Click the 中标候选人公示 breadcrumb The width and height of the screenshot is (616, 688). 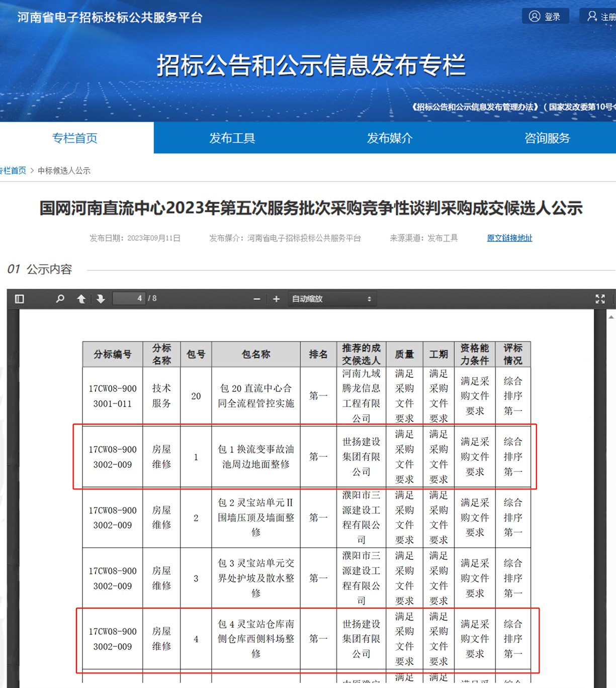coord(63,171)
